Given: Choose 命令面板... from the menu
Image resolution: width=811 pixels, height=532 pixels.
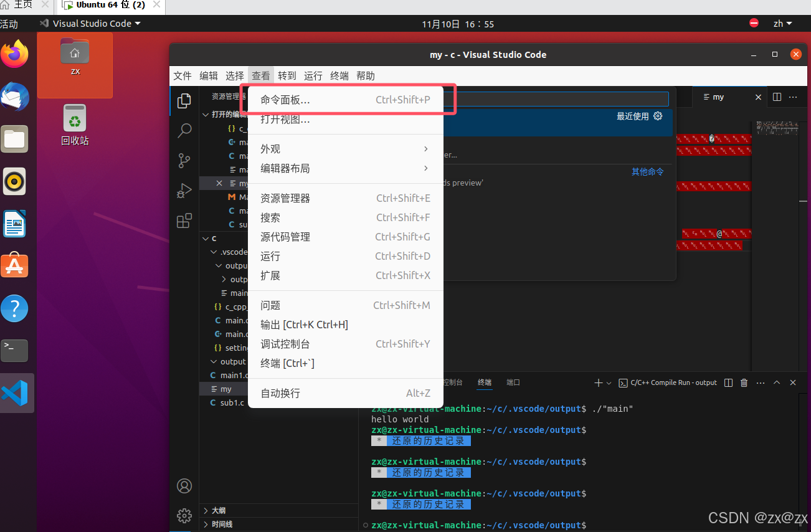Looking at the screenshot, I should pos(346,100).
